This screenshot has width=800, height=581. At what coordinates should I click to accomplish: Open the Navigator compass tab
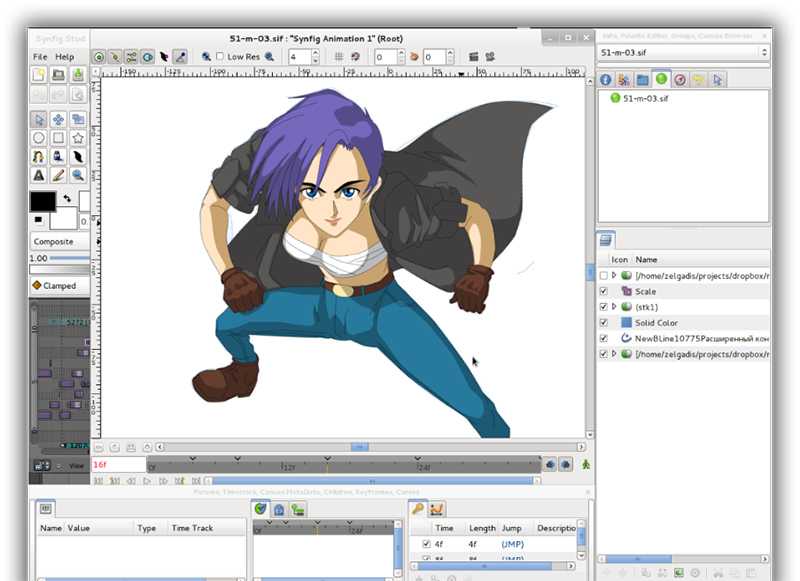point(680,80)
